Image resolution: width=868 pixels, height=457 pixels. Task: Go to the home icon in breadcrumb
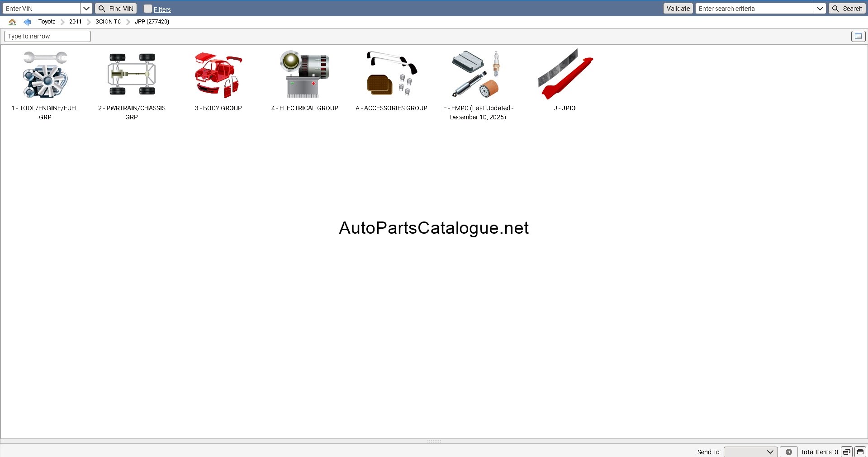(x=12, y=22)
